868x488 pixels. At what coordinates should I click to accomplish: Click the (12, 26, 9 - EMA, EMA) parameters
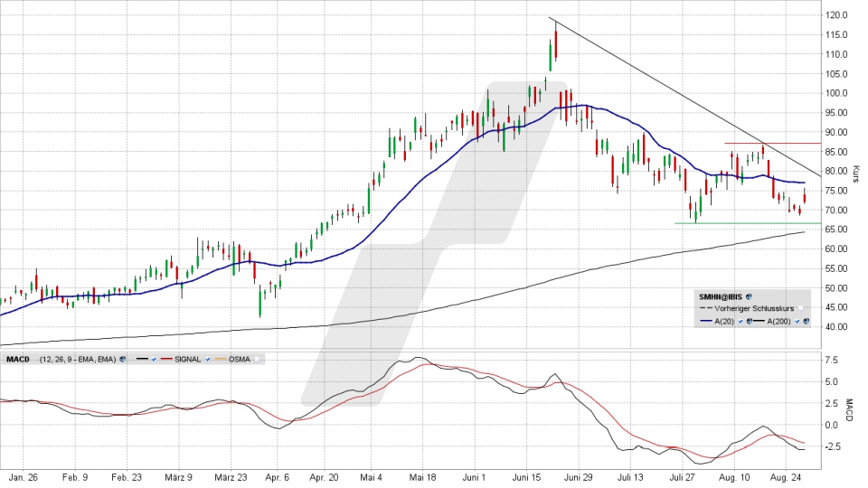78,359
